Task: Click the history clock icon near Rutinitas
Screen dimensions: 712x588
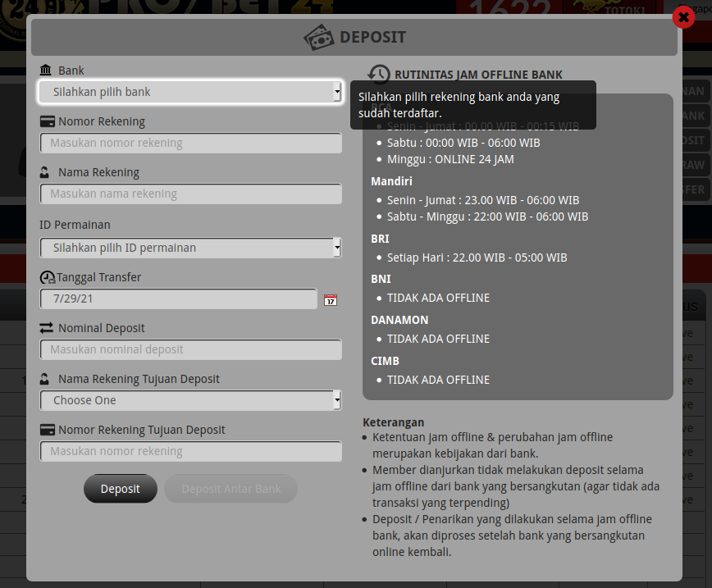Action: pos(378,75)
